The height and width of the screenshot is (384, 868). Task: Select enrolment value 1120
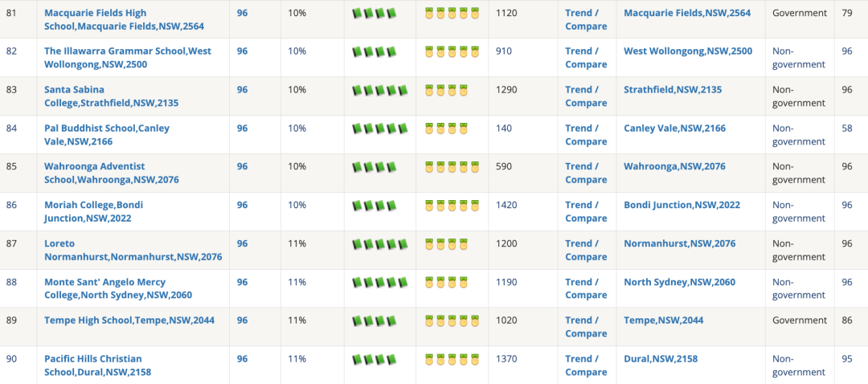pyautogui.click(x=506, y=13)
